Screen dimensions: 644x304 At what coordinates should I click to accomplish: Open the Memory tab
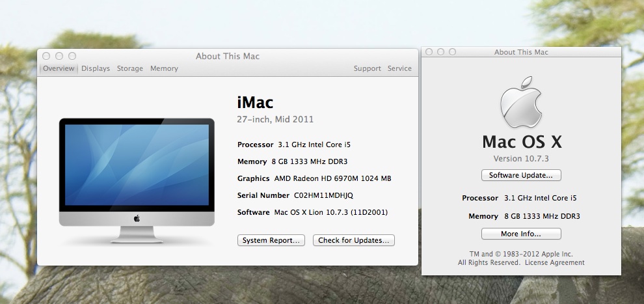coord(164,68)
